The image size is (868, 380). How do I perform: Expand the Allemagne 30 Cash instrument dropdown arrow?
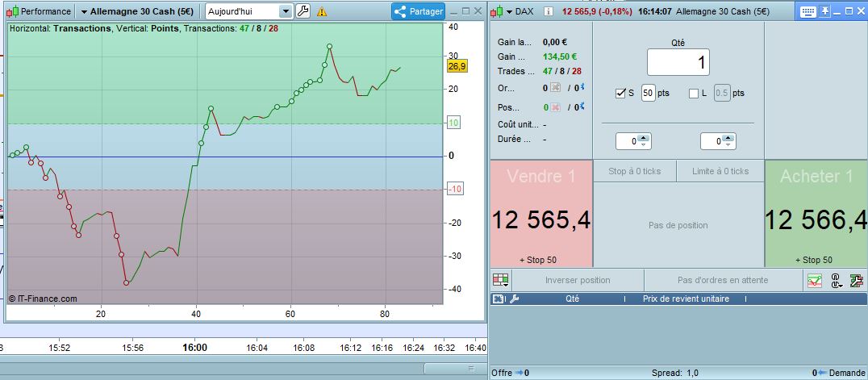click(x=84, y=11)
